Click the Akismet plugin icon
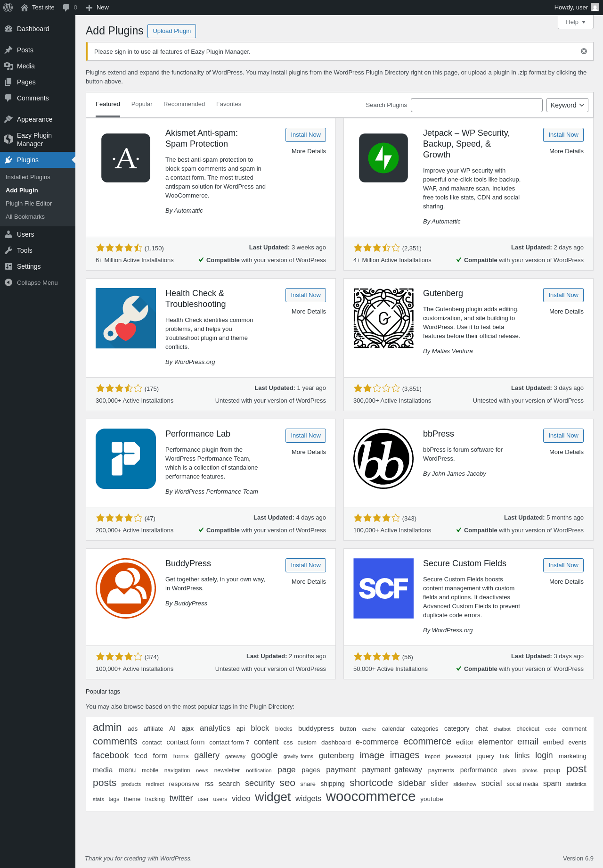 126,158
